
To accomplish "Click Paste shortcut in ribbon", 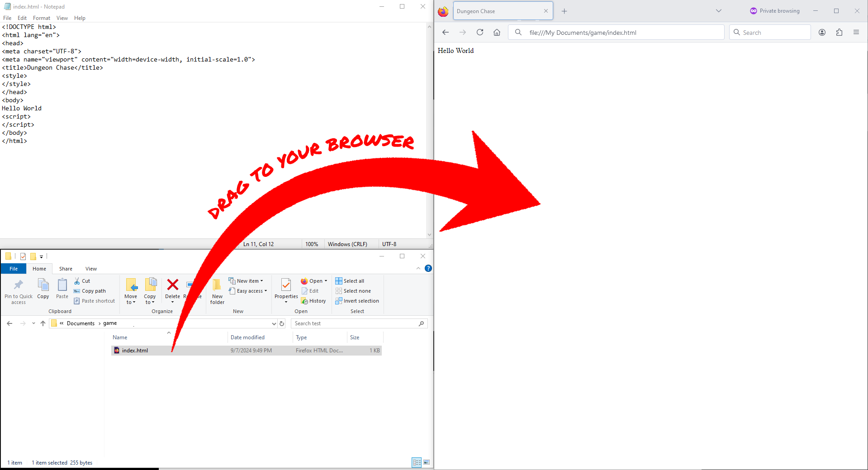I will point(94,301).
